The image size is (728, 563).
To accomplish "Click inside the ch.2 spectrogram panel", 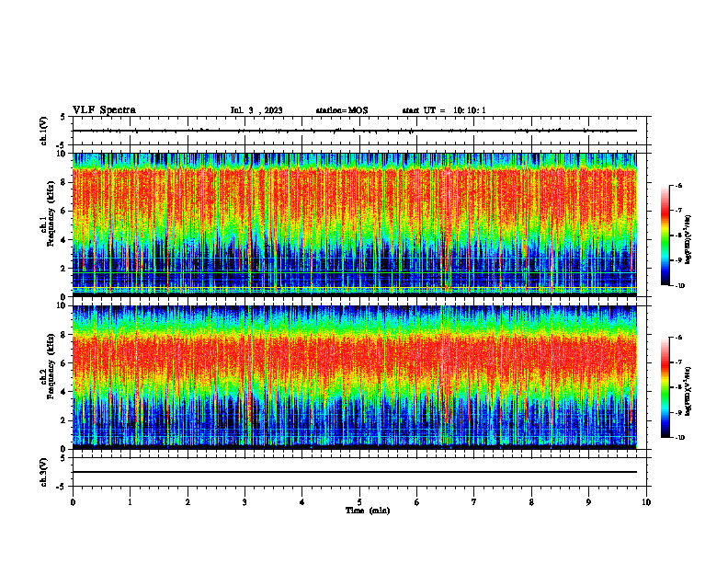I will (355, 377).
